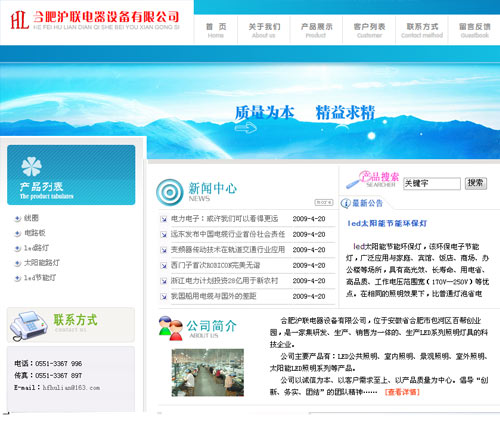Click the 查看详情 details link
The width and height of the screenshot is (500, 425).
pos(402,392)
